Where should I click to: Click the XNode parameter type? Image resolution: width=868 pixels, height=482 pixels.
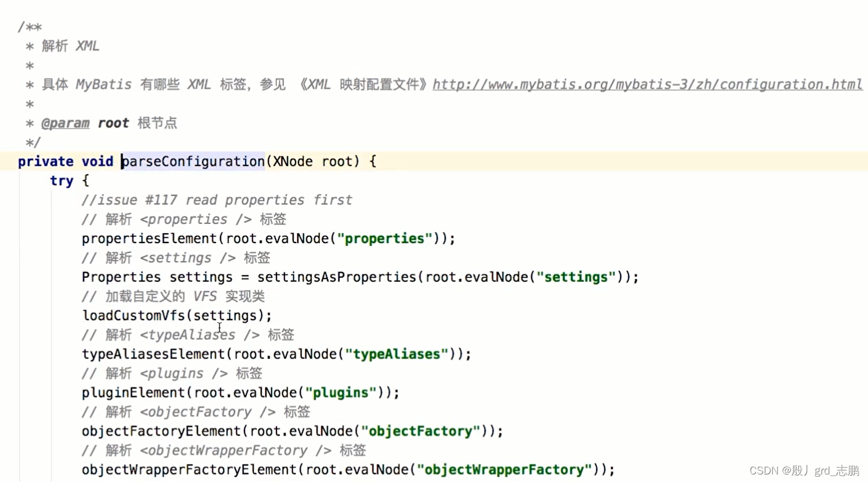(293, 161)
